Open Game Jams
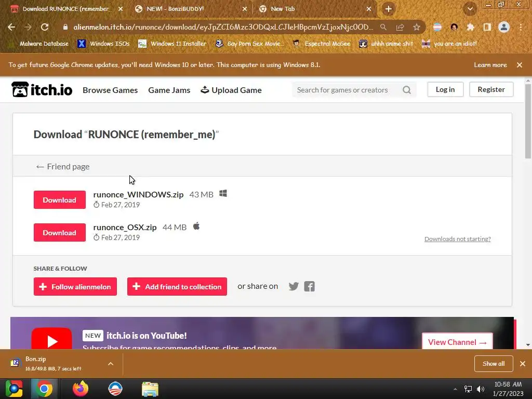532x399 pixels. pyautogui.click(x=169, y=90)
